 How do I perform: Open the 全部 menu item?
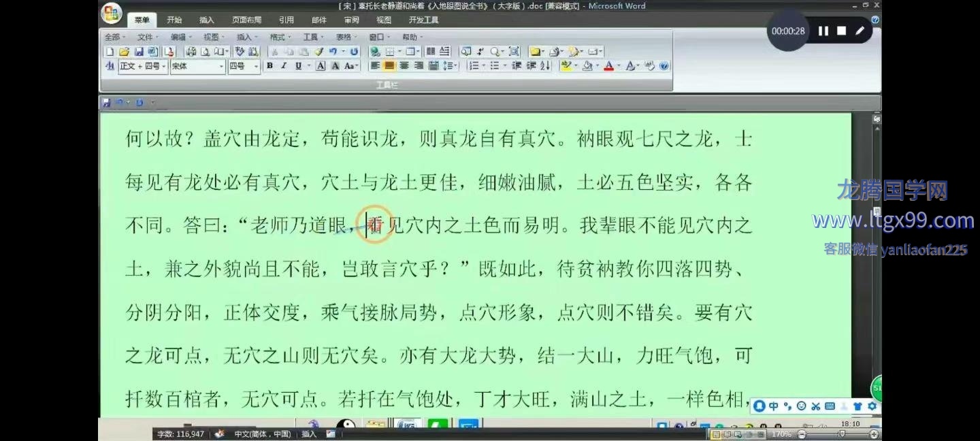[x=114, y=37]
